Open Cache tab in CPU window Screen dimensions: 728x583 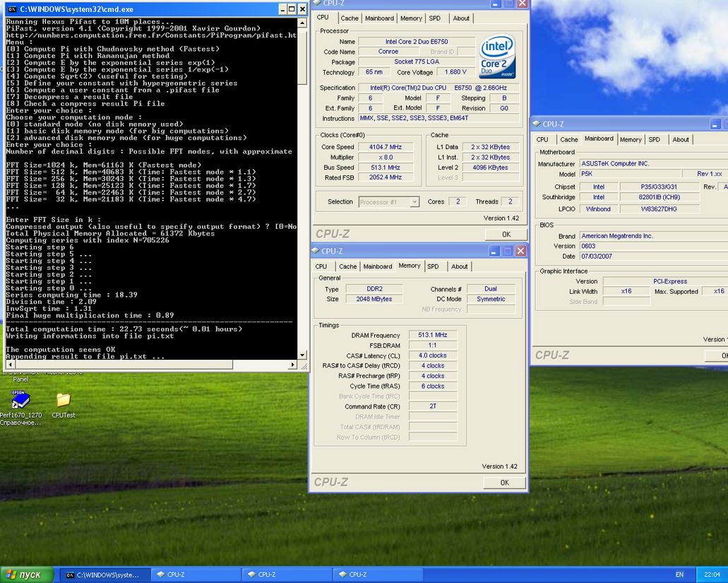(x=349, y=18)
